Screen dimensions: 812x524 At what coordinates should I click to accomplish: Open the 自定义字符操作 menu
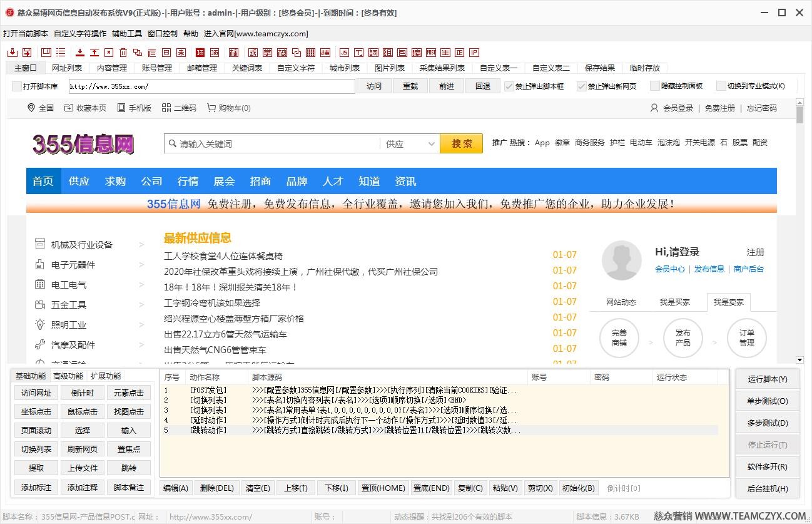pyautogui.click(x=80, y=34)
